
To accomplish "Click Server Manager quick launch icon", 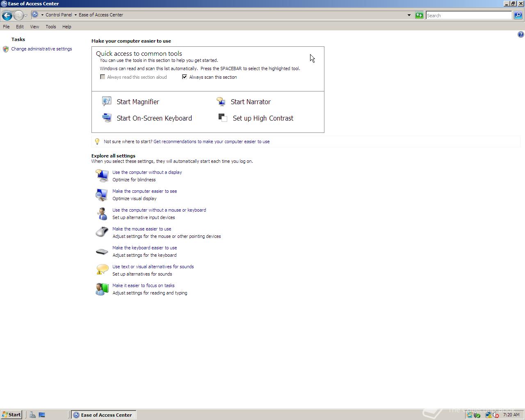I will pos(32,415).
